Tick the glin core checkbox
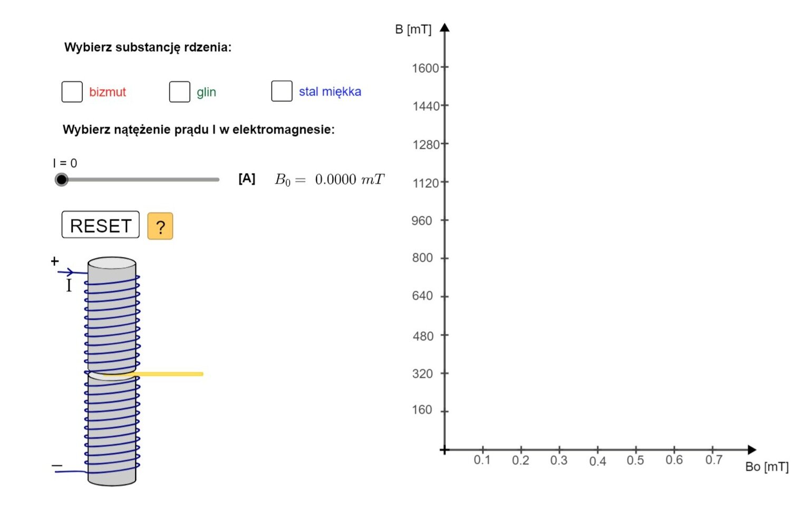This screenshot has height=508, width=812. point(180,91)
